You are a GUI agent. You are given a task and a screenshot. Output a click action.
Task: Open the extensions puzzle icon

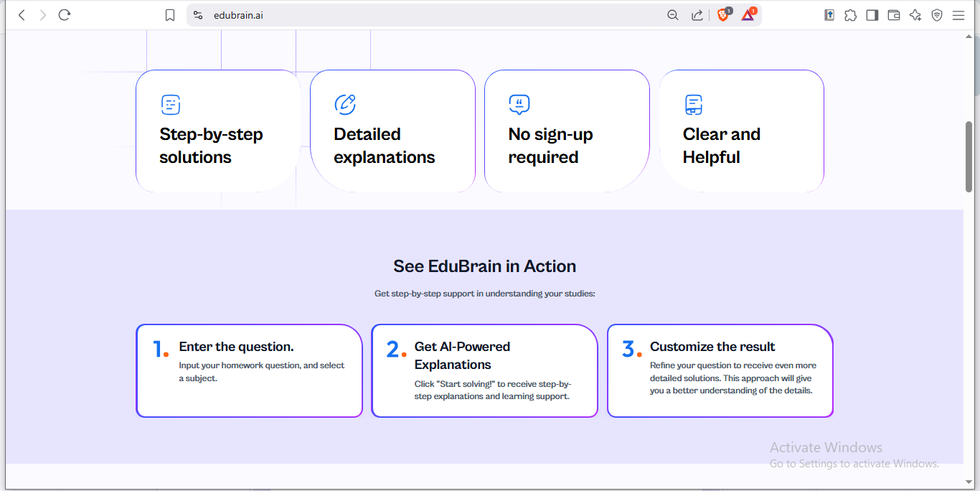850,15
